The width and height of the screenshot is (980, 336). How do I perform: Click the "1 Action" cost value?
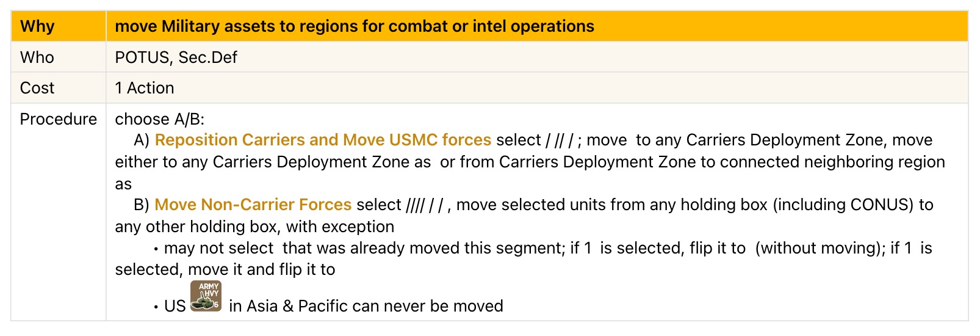145,88
